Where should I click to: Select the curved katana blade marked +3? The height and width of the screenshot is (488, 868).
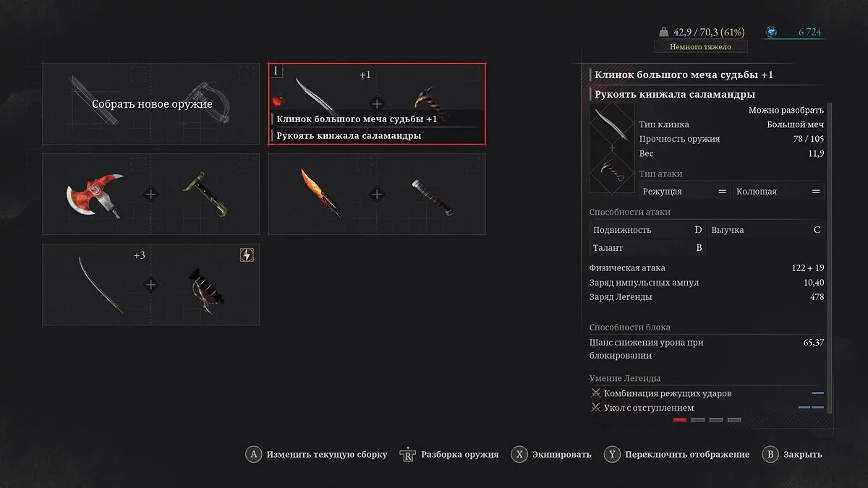pos(101,285)
